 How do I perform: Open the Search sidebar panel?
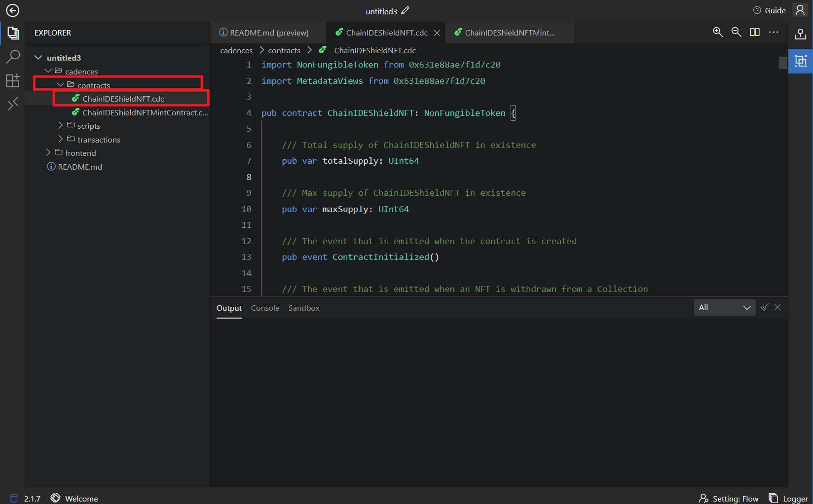point(13,57)
